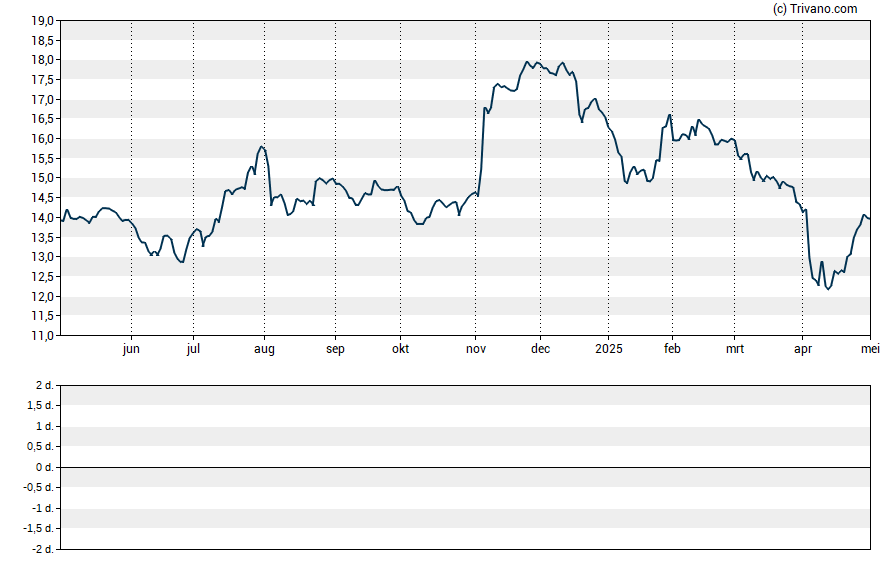Click the '1,5 d.' lower axis label
Screen dimensions: 888x565
pyautogui.click(x=41, y=405)
